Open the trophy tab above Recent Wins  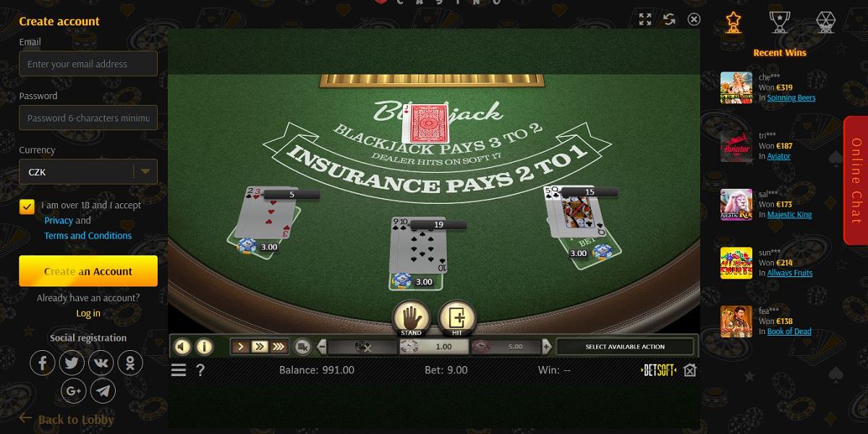tap(779, 22)
